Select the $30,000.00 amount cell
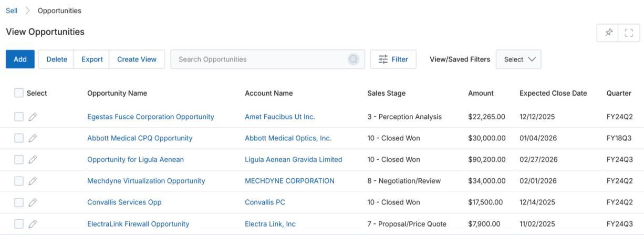 point(487,138)
